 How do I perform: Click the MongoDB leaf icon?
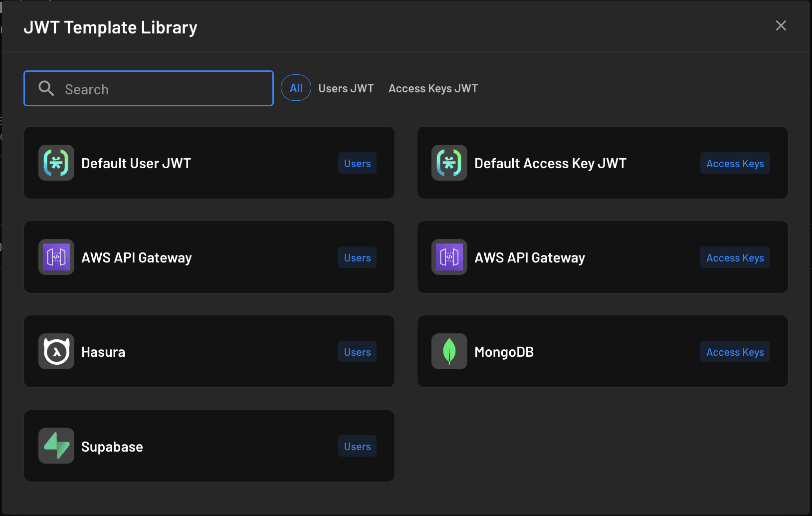(x=449, y=351)
